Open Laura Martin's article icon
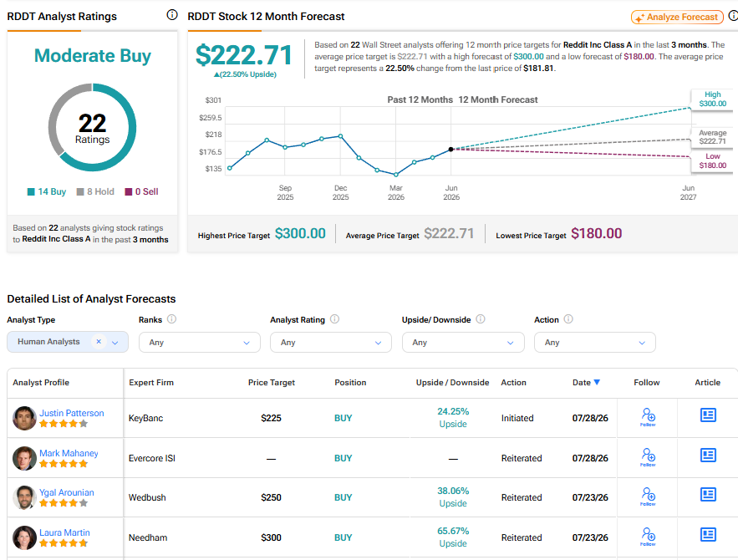This screenshot has height=560, width=738. (708, 535)
